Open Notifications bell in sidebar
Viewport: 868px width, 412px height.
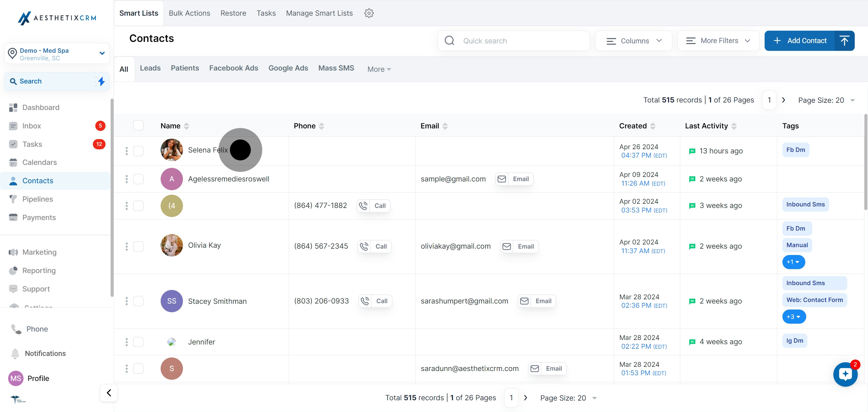[15, 354]
